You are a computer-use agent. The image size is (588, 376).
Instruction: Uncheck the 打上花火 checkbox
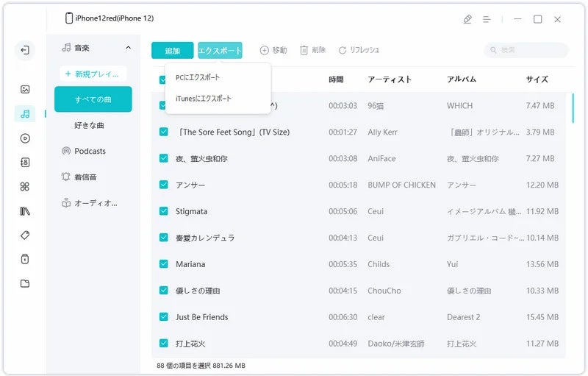pos(163,343)
